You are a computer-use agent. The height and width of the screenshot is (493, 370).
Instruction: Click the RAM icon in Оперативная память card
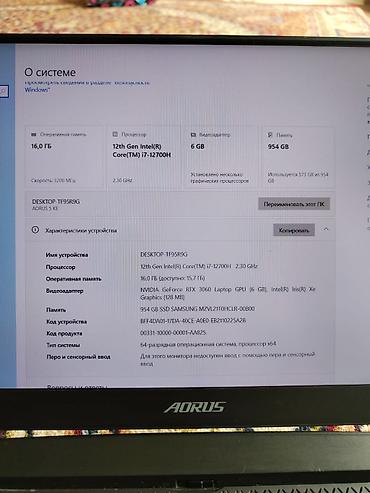34,134
